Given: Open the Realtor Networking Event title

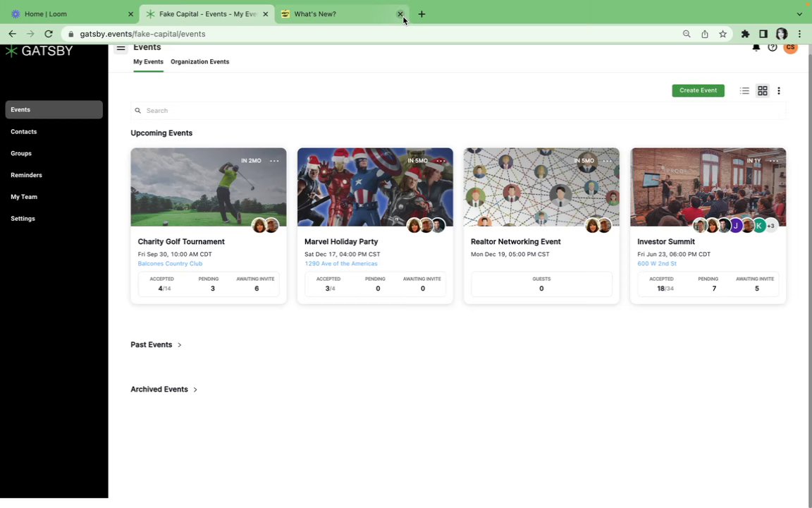Looking at the screenshot, I should point(516,241).
